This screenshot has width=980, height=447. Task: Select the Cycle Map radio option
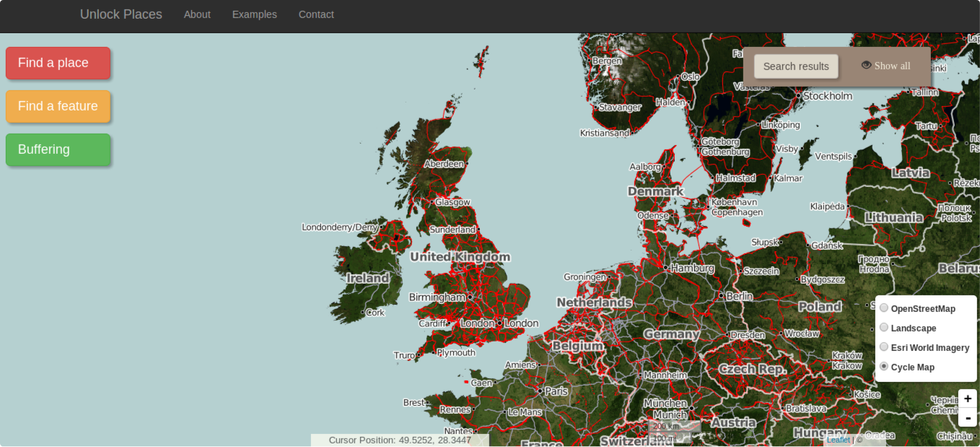[x=884, y=367]
